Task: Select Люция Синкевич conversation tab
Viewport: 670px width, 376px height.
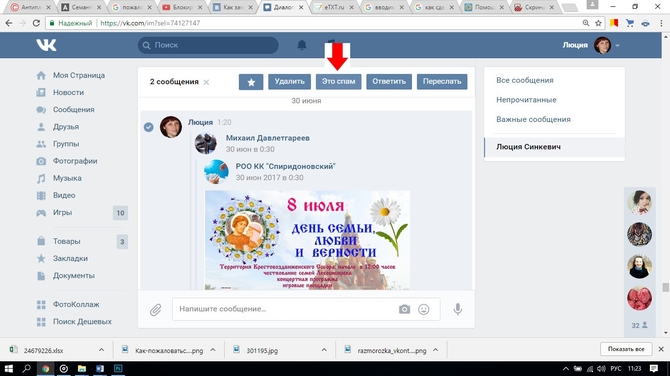Action: tap(554, 147)
